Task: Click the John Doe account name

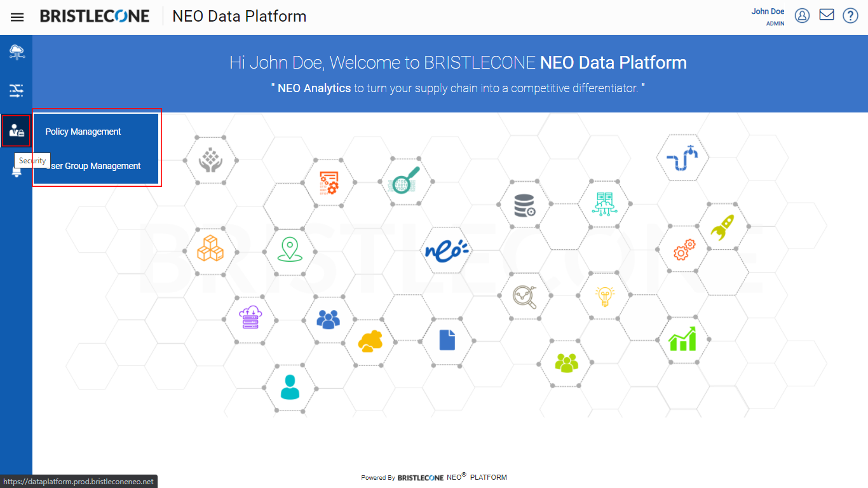Action: point(768,11)
